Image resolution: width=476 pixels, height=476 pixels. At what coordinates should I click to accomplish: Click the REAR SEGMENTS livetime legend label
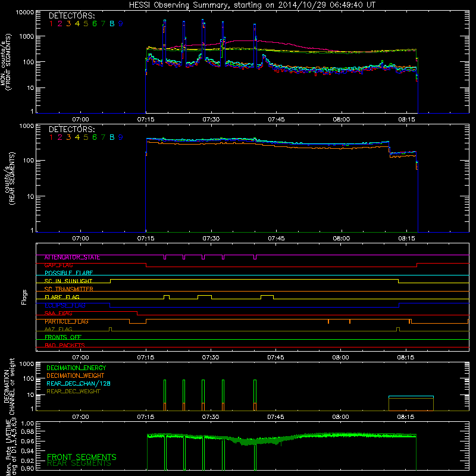click(x=79, y=464)
